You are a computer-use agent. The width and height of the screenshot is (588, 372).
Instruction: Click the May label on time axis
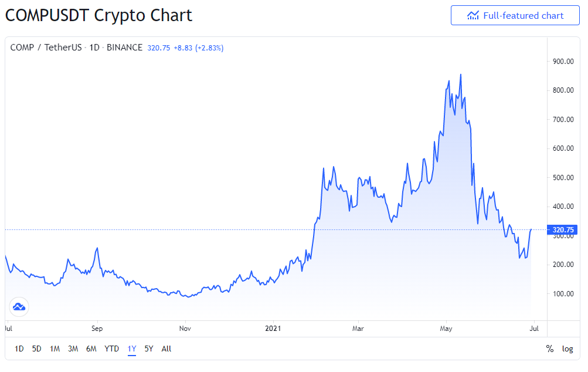point(446,329)
